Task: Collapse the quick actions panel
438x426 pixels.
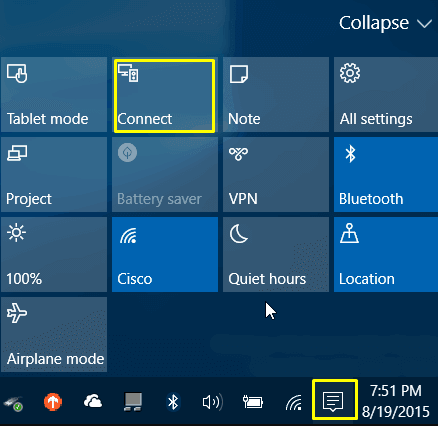Action: [x=385, y=23]
